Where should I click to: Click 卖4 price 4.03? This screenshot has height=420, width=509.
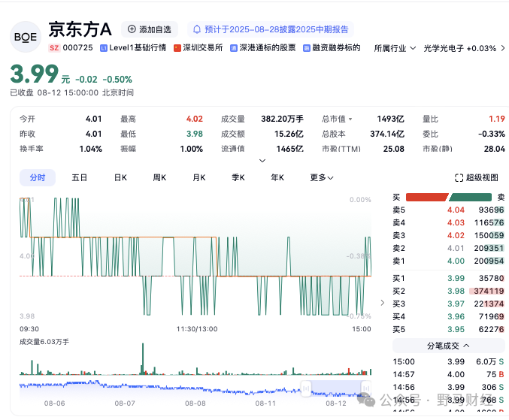tap(456, 223)
